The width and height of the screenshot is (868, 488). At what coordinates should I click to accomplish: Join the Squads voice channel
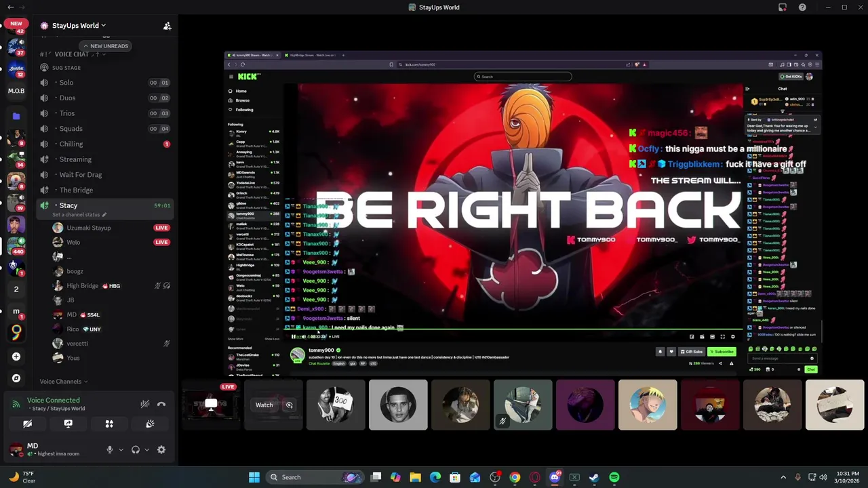click(x=104, y=129)
